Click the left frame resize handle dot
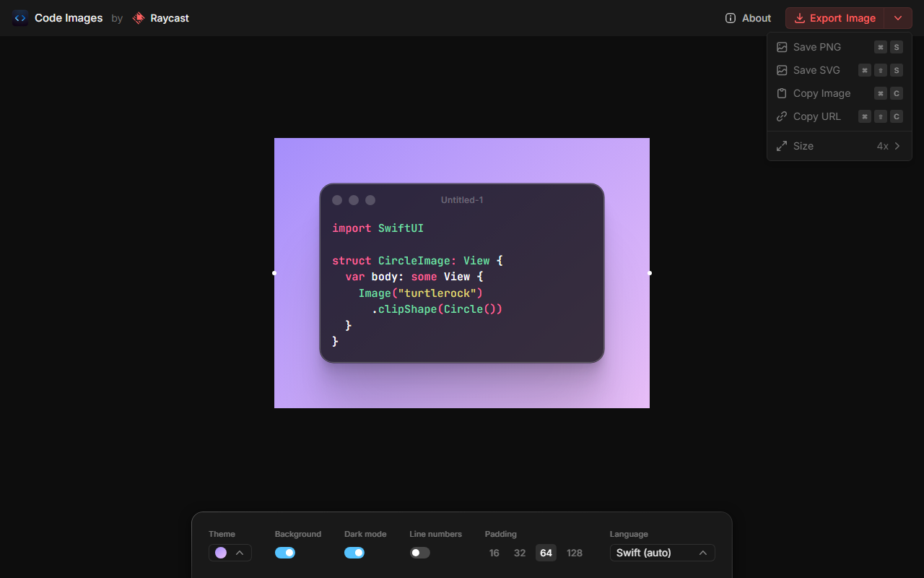The width and height of the screenshot is (924, 578). pyautogui.click(x=274, y=273)
